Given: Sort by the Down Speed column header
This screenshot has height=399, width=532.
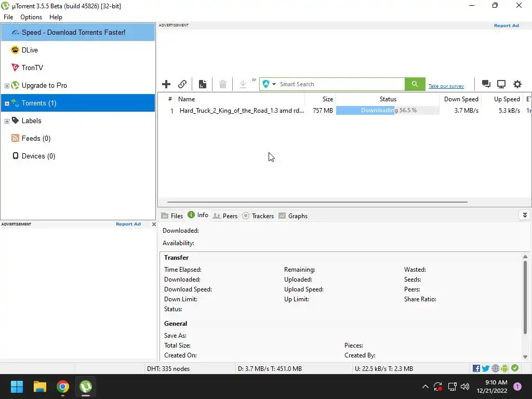Looking at the screenshot, I should tap(461, 99).
